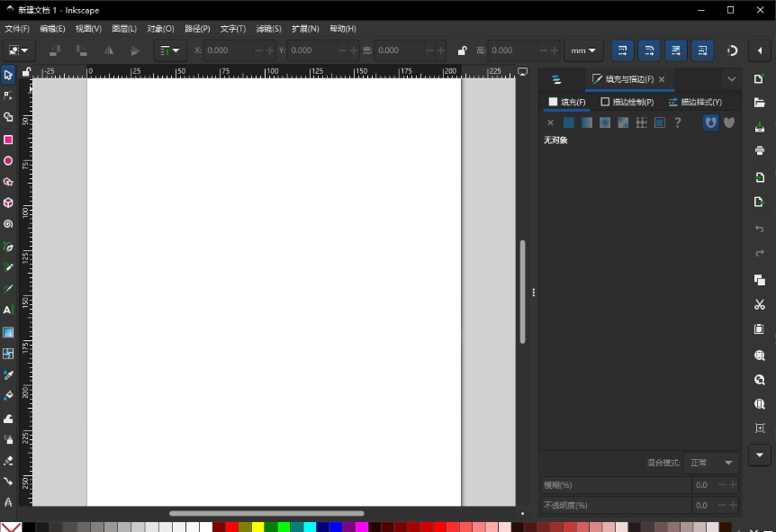776x532 pixels.
Task: Switch to the 描边样式(Y) tab
Action: pyautogui.click(x=695, y=102)
